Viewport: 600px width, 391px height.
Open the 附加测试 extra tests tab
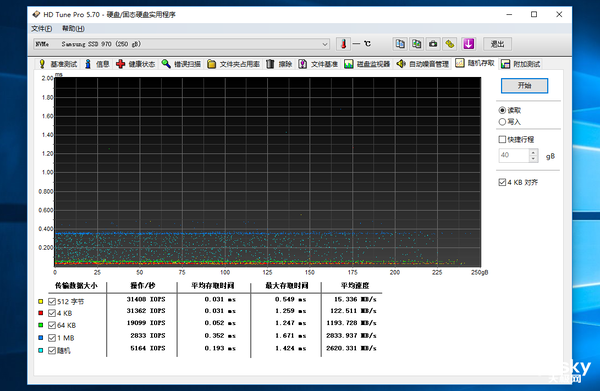521,64
